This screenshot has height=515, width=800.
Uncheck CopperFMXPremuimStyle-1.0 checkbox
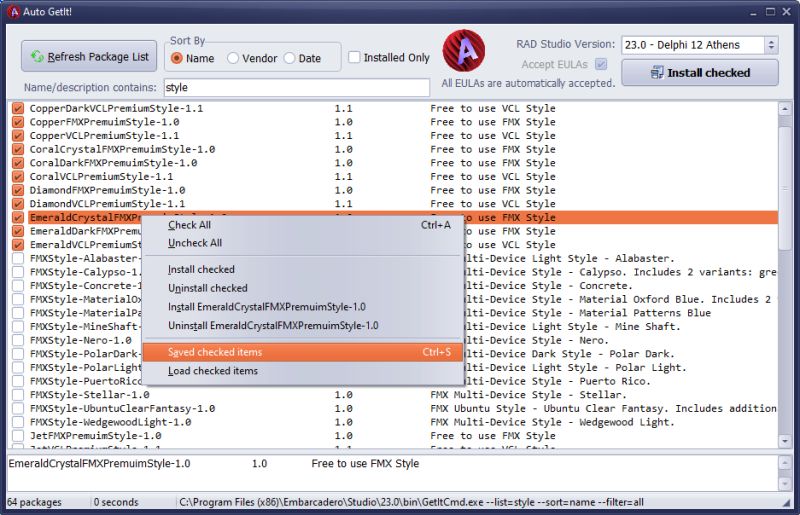(x=18, y=122)
